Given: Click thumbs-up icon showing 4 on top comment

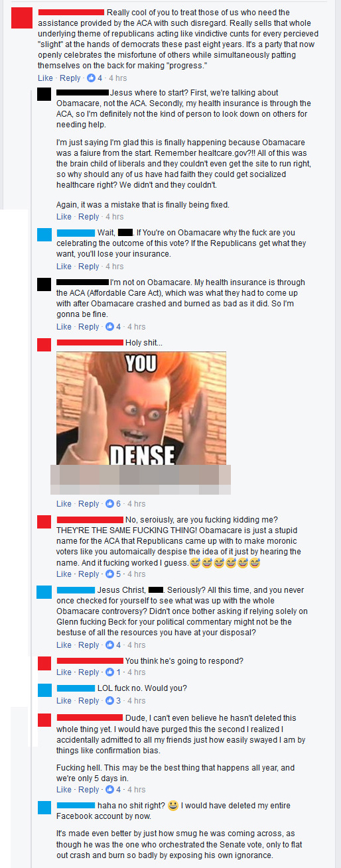Looking at the screenshot, I should tap(92, 78).
